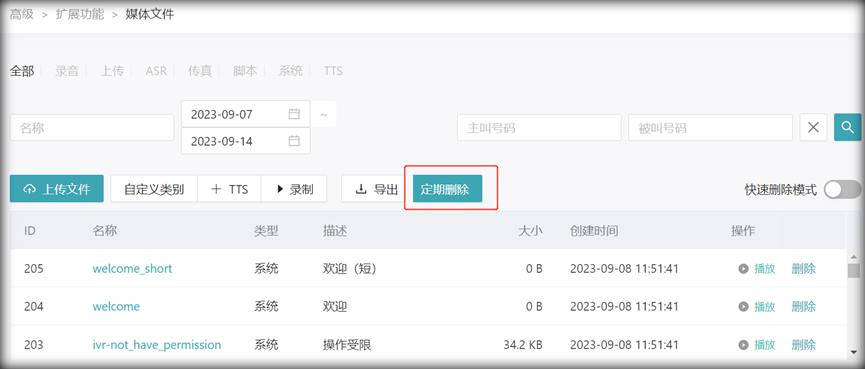
Task: Click 删除 link in welcome_short row
Action: coord(803,269)
